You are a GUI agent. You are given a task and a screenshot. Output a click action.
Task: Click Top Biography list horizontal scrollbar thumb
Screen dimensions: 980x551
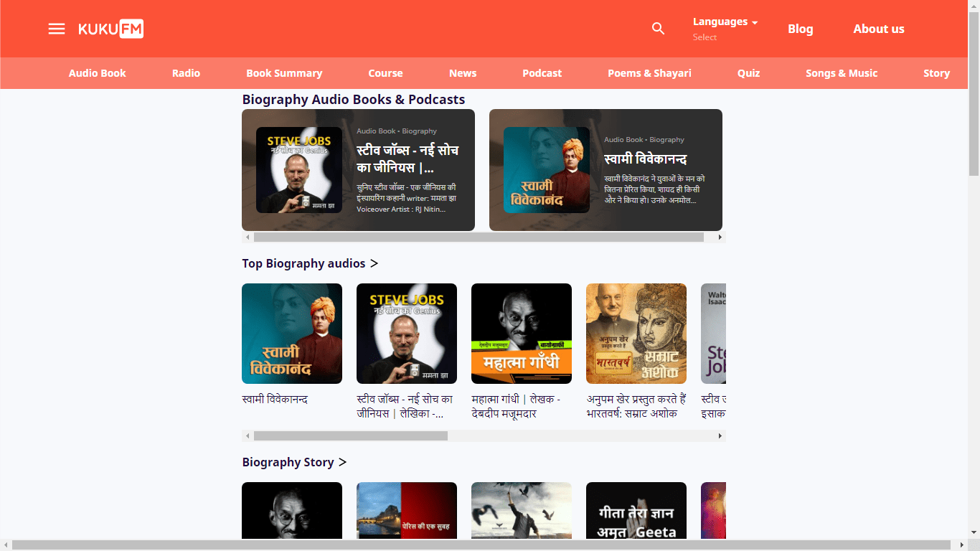351,435
